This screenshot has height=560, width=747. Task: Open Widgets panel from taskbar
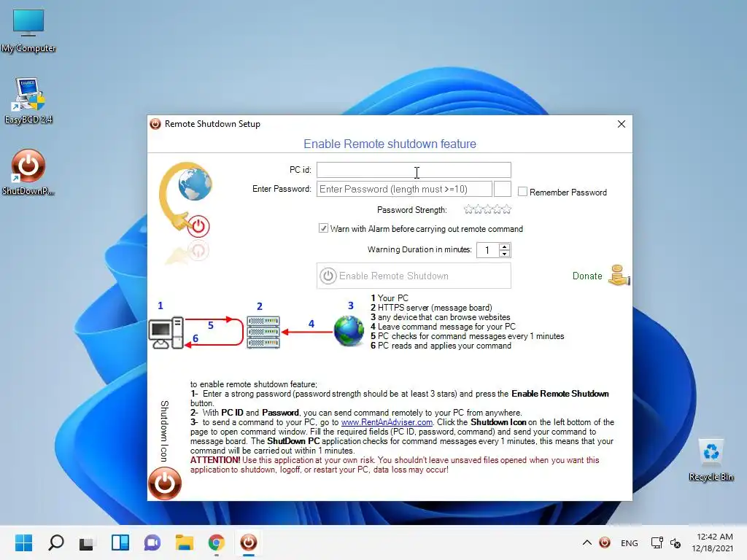click(120, 542)
